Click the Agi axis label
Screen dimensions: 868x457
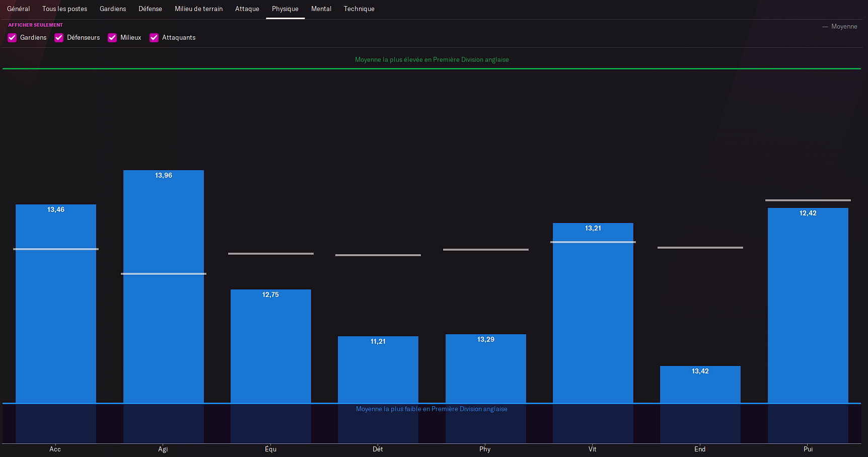tap(163, 449)
